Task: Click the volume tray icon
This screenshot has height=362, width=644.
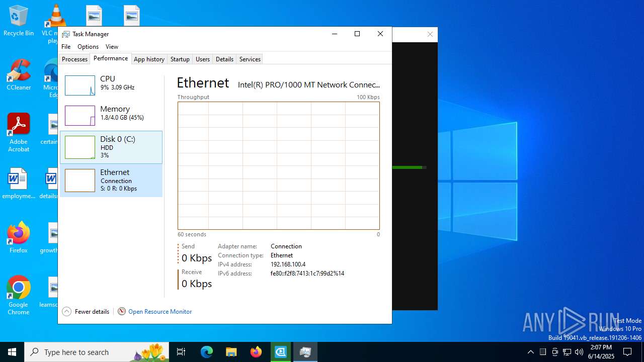Action: click(579, 352)
